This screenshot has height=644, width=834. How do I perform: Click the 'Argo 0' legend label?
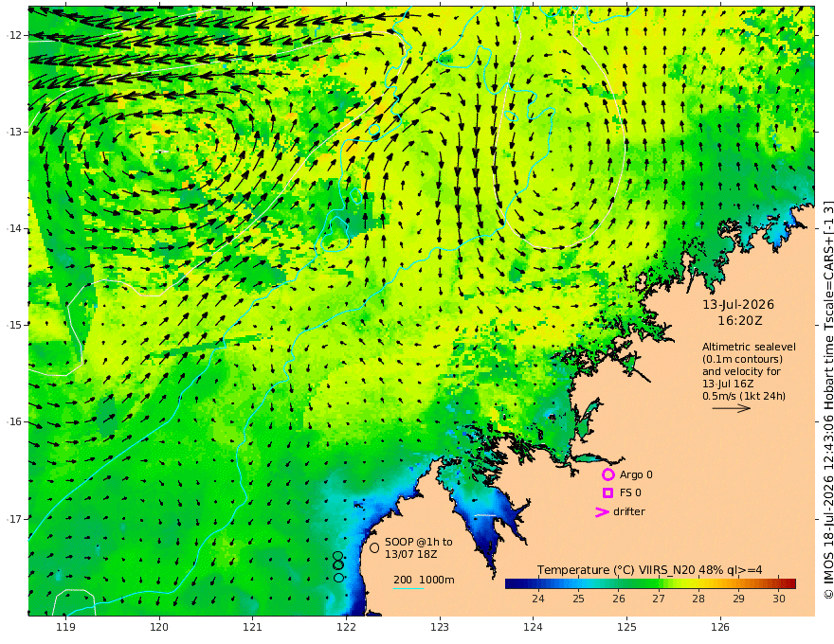(636, 474)
